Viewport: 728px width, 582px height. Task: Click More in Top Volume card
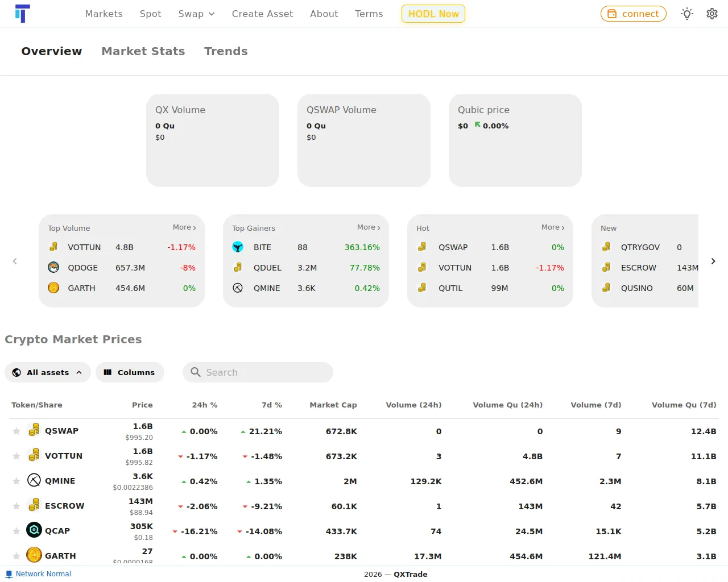coord(184,227)
